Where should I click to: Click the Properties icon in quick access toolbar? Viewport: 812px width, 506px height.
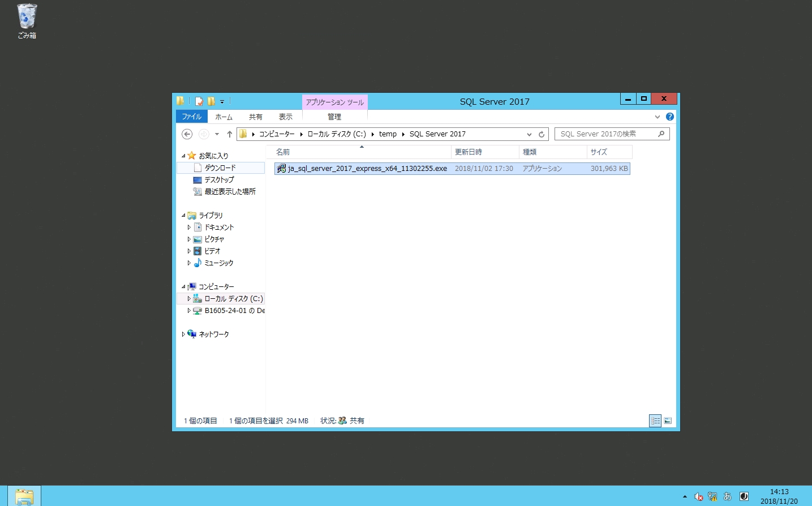199,101
